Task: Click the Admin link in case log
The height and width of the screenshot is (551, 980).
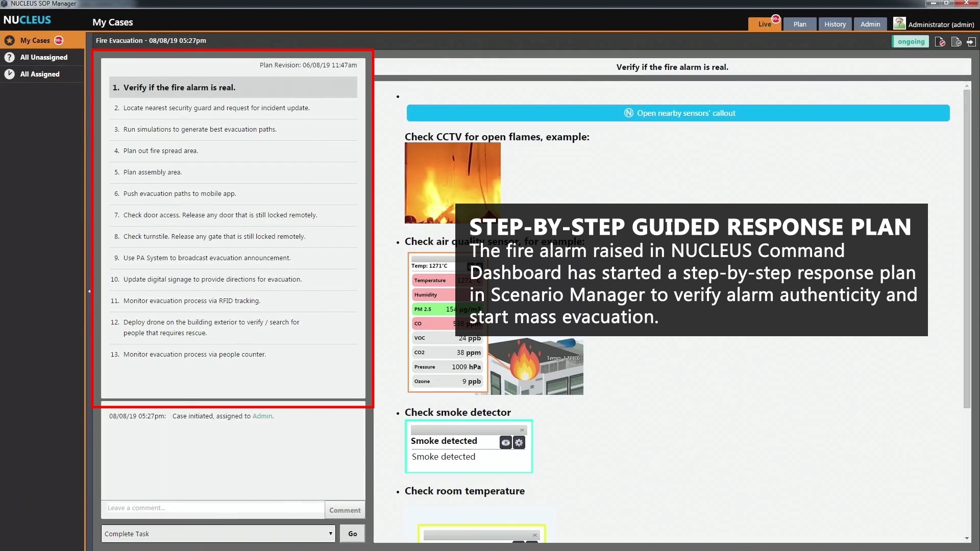Action: coord(262,416)
